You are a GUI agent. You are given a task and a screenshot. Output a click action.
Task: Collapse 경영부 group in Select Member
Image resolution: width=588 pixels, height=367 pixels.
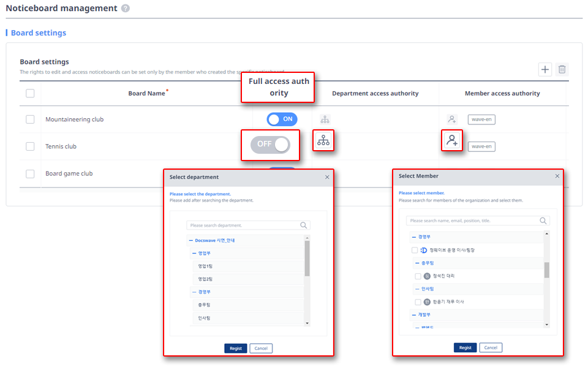tap(414, 237)
